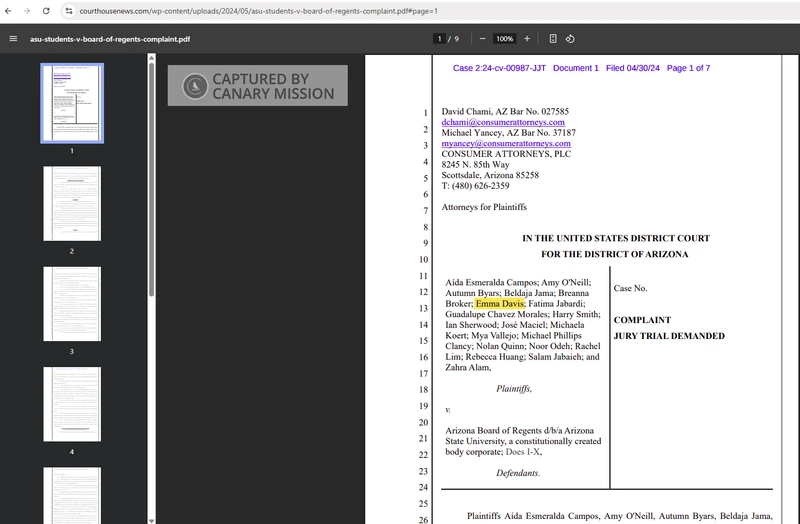View site information icon in address bar
This screenshot has width=800, height=524.
pyautogui.click(x=69, y=10)
